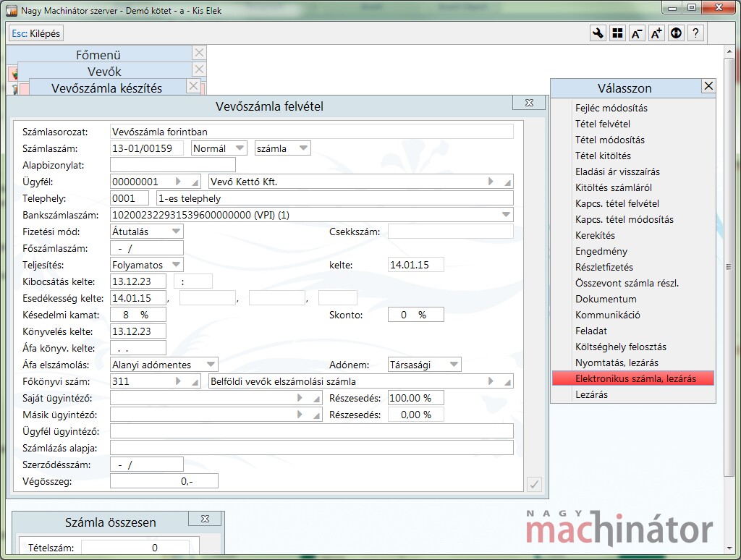Click the checkmark confirm icon in form

pos(534,484)
